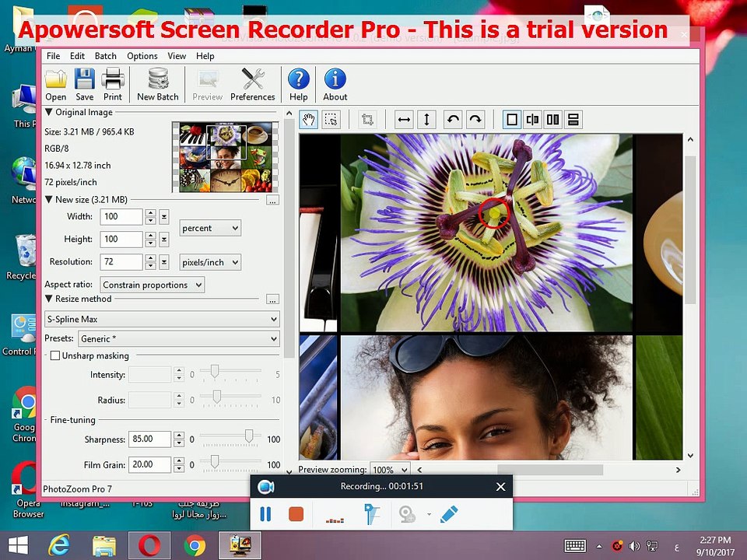Open the Height value menu button
The image size is (747, 560).
pos(164,239)
